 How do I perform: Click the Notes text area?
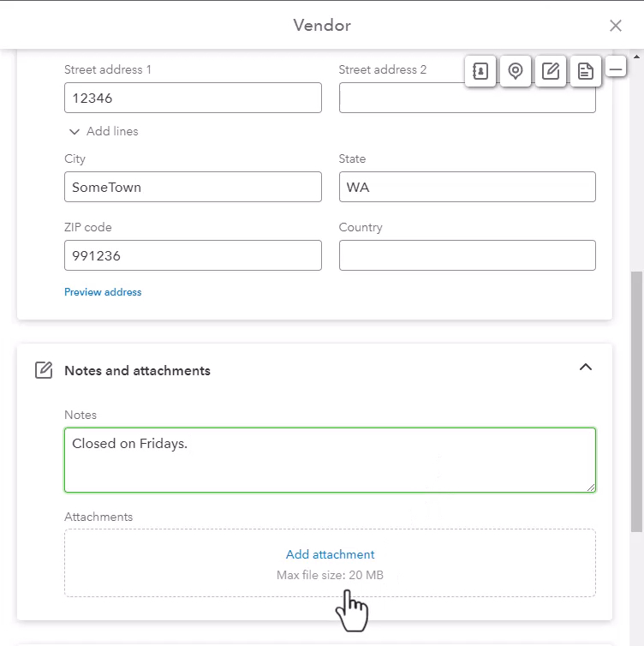[331, 460]
